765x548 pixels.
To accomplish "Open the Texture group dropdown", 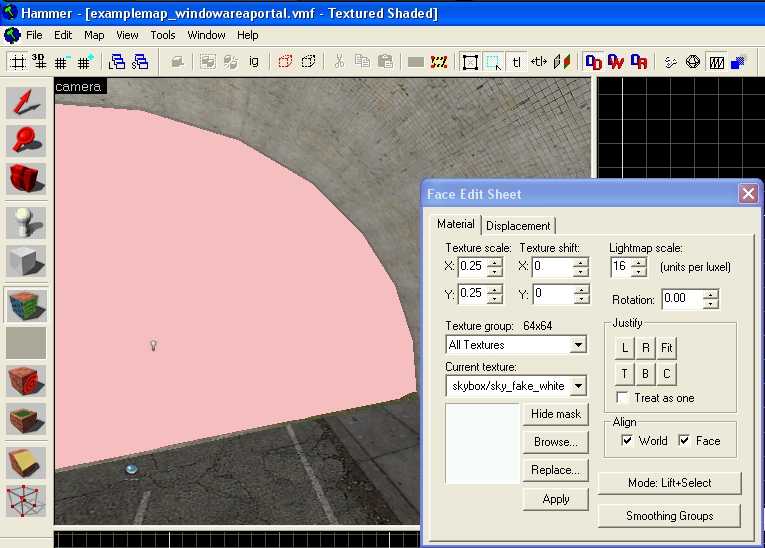I will (x=577, y=345).
